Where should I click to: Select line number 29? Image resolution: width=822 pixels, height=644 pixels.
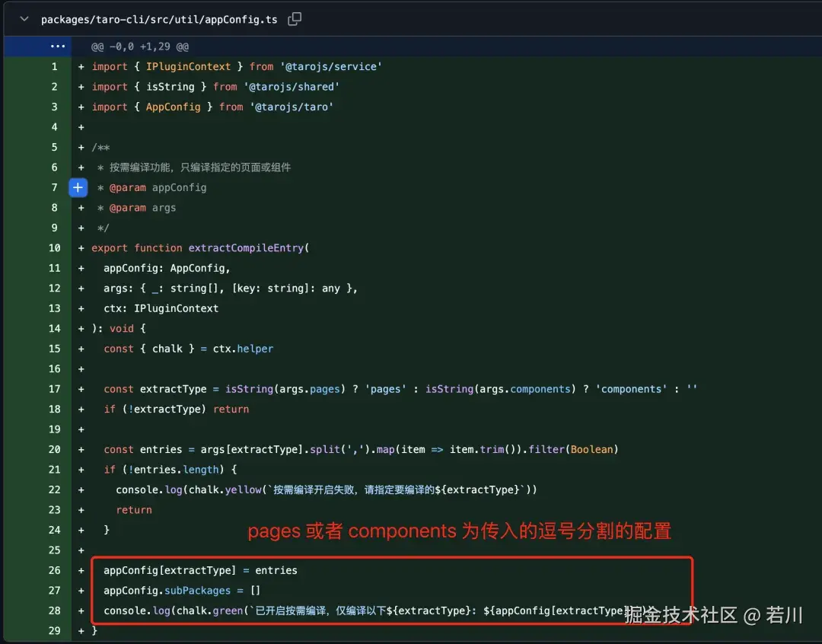[54, 631]
